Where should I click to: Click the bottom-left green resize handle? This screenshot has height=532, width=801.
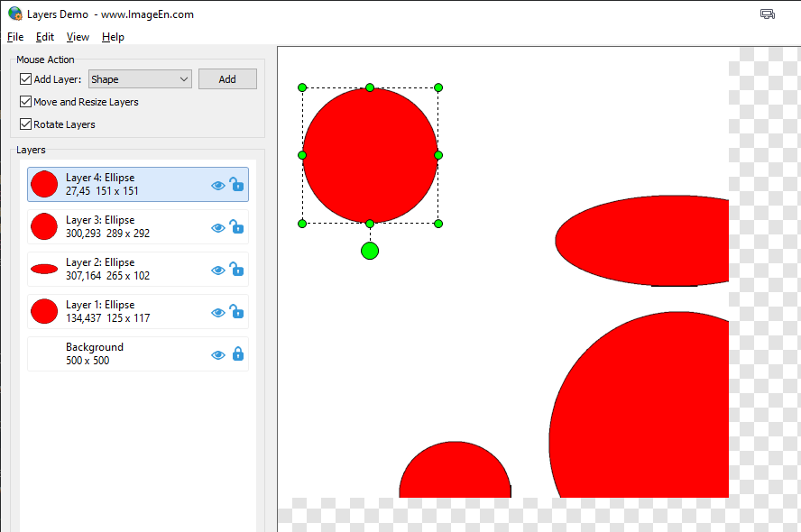(x=302, y=224)
